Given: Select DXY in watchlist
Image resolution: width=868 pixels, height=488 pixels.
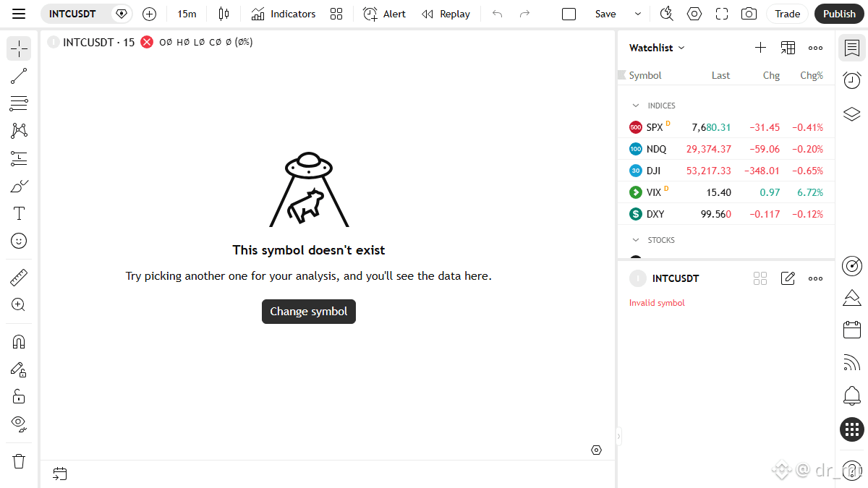Looking at the screenshot, I should click(726, 214).
